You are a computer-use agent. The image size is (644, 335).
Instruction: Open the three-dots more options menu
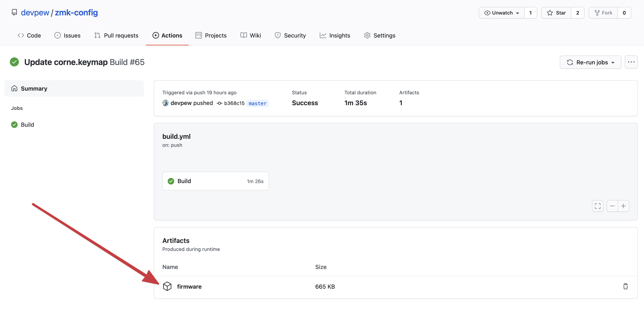pos(631,62)
